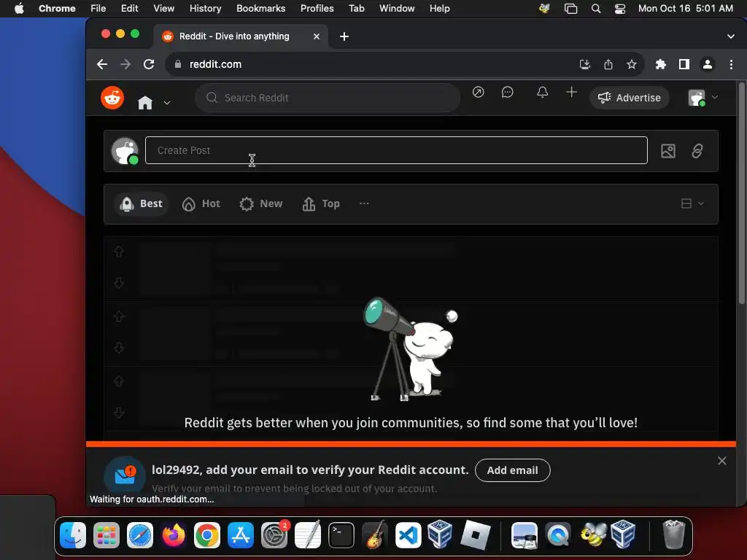Open Safari from the Dock

140,535
